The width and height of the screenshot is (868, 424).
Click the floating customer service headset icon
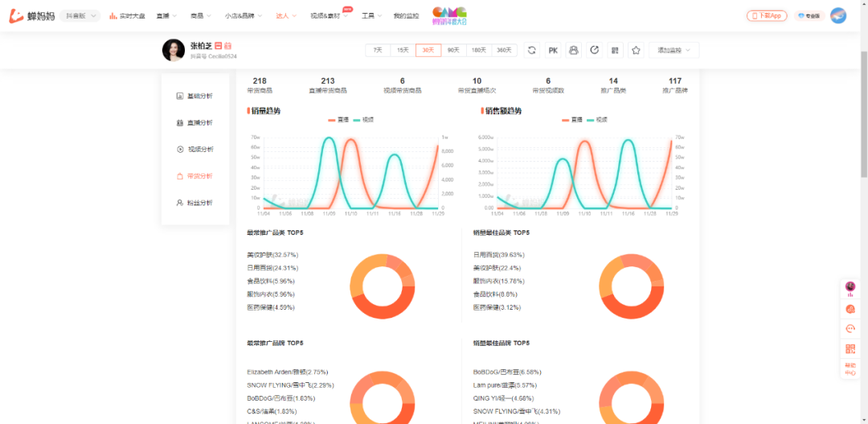[x=850, y=329]
